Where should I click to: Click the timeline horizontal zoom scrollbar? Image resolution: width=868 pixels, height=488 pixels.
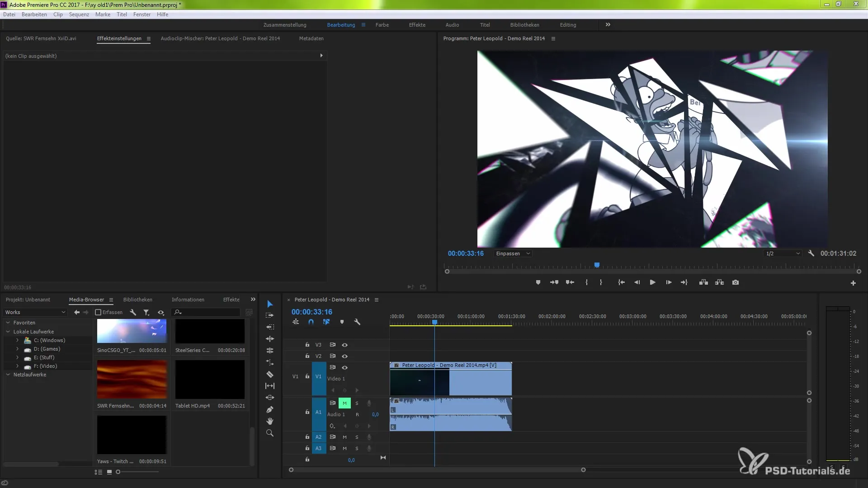coord(437,470)
